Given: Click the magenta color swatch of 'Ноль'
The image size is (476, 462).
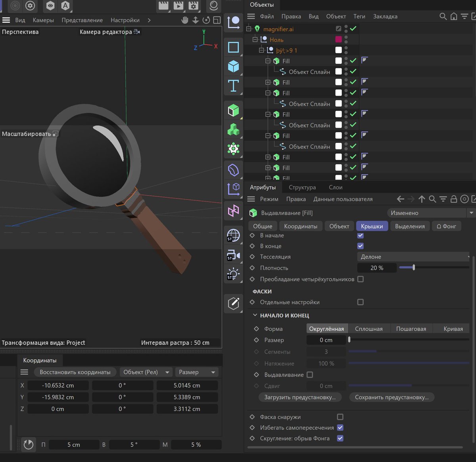Looking at the screenshot, I should pyautogui.click(x=338, y=39).
